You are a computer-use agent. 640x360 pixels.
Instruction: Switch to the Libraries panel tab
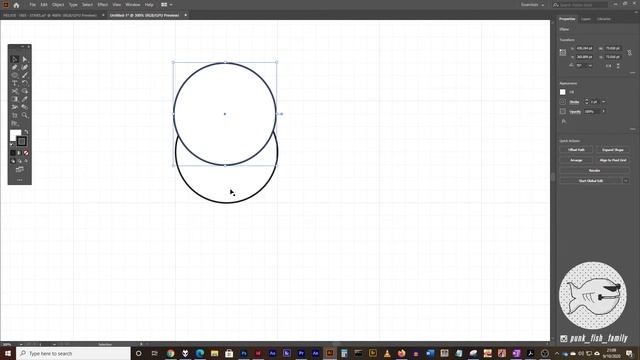[x=604, y=19]
